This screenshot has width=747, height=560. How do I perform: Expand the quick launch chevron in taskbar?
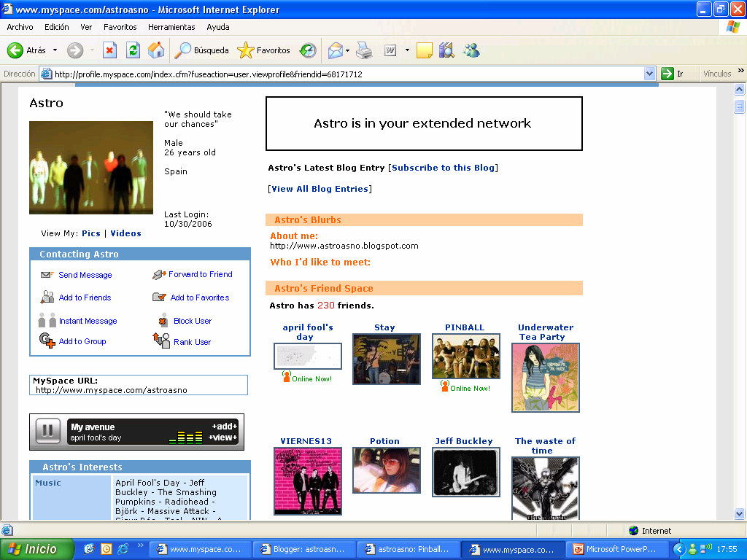(x=141, y=545)
